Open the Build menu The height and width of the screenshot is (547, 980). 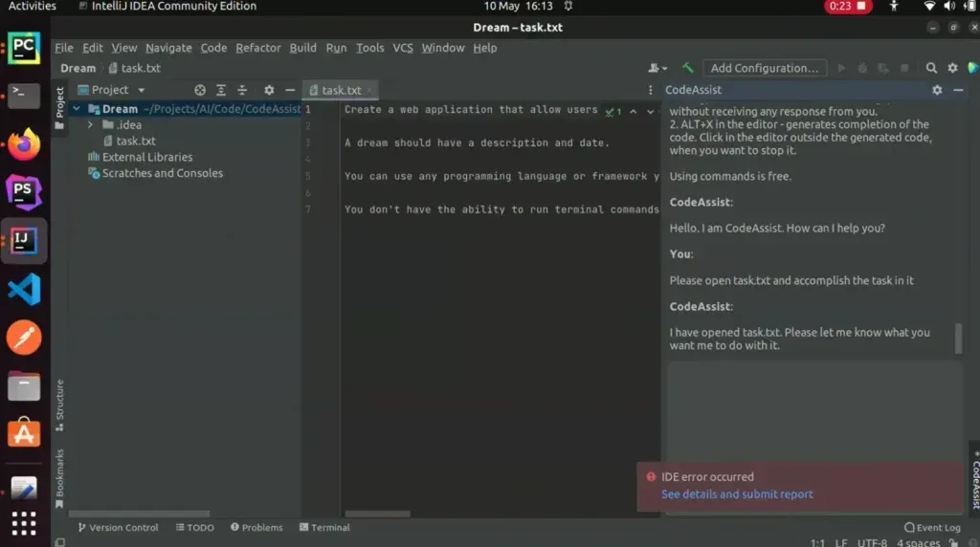[303, 48]
